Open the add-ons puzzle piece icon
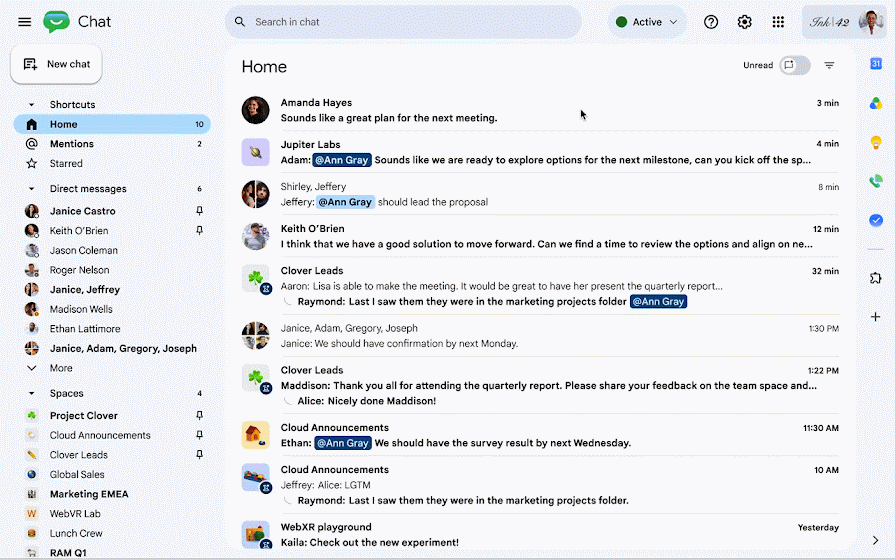This screenshot has width=895, height=559. (876, 278)
